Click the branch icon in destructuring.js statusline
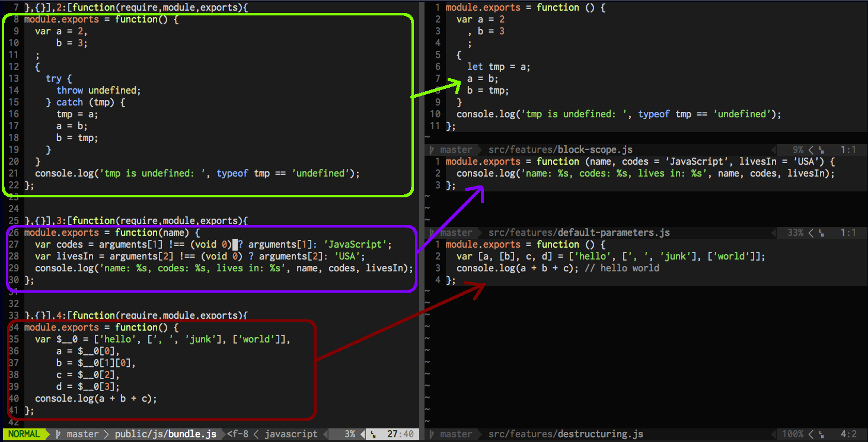The image size is (868, 442). tap(432, 434)
